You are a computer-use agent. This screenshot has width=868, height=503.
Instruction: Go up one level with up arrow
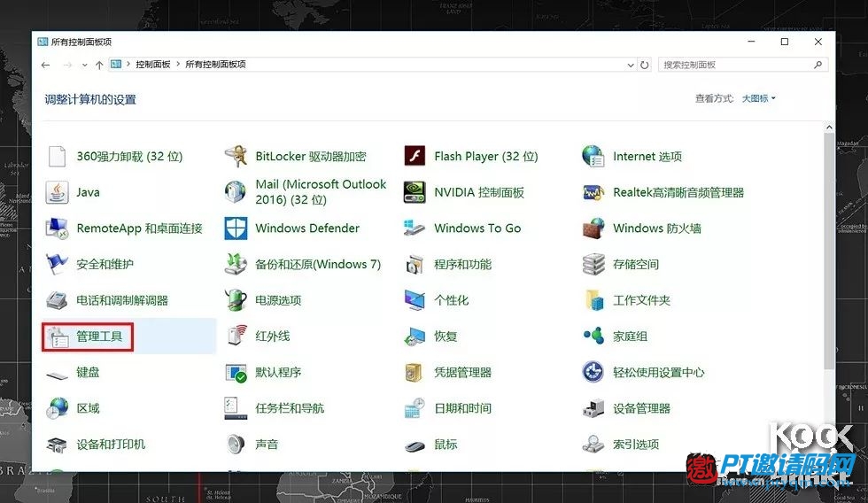tap(99, 65)
